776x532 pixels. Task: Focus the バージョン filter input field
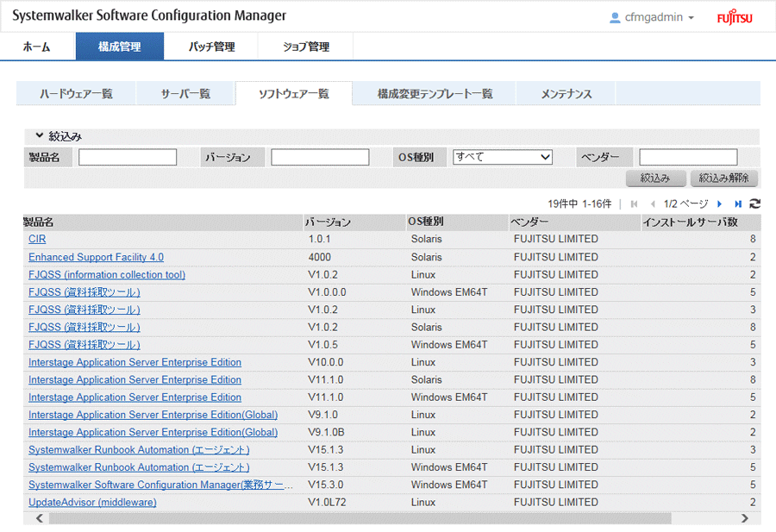(320, 158)
